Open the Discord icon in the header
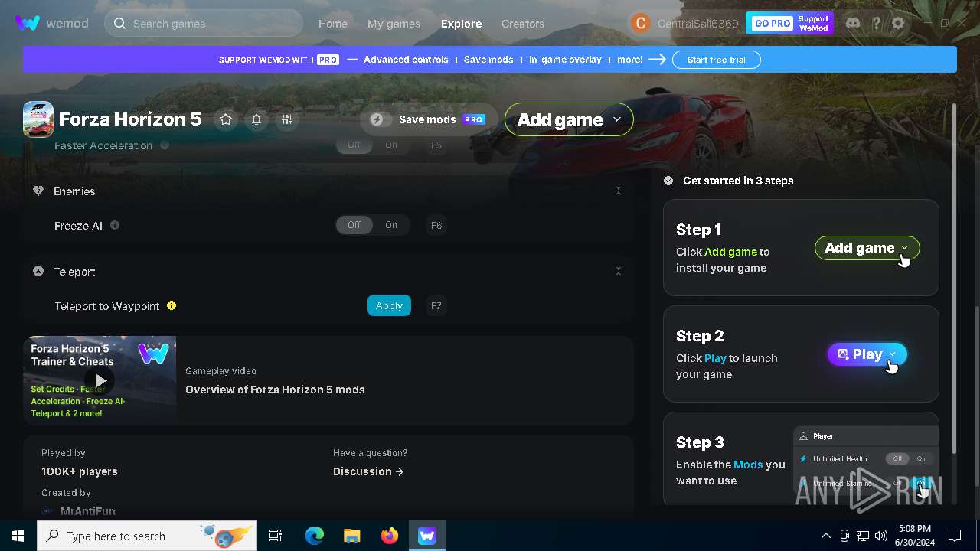Viewport: 980px width, 551px height. pos(853,23)
